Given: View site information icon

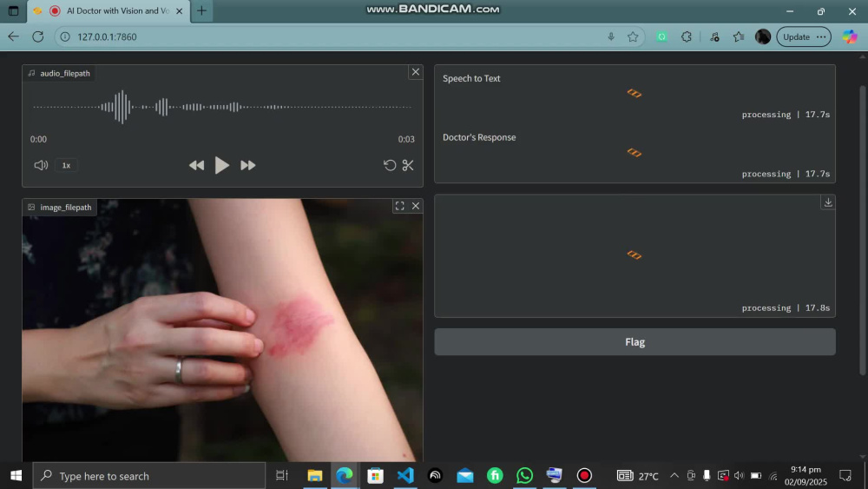Looking at the screenshot, I should coord(65,36).
